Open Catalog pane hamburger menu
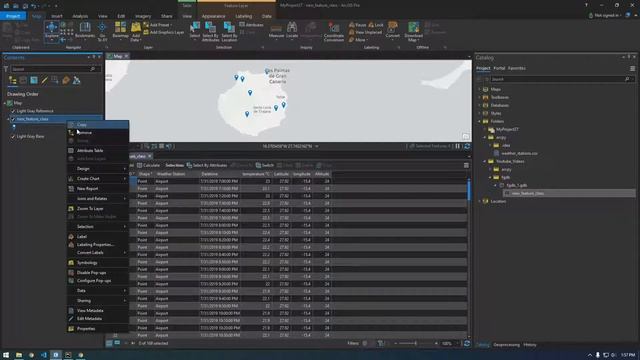The height and width of the screenshot is (360, 640). [x=632, y=68]
